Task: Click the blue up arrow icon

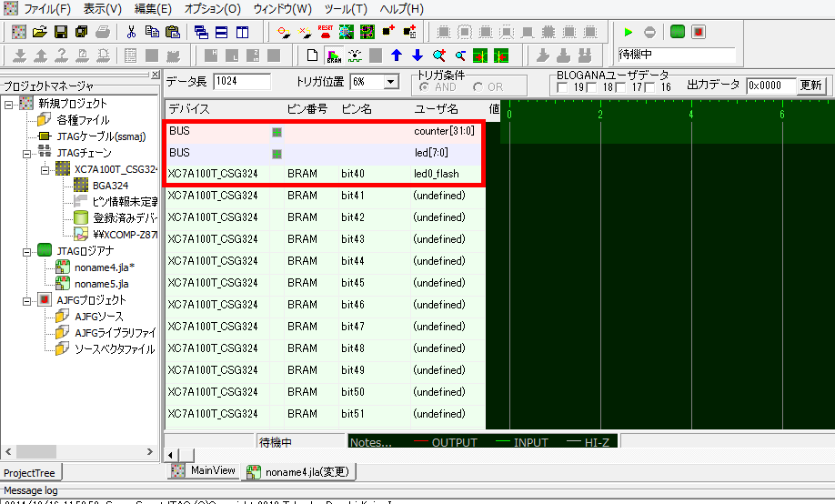Action: pos(397,55)
